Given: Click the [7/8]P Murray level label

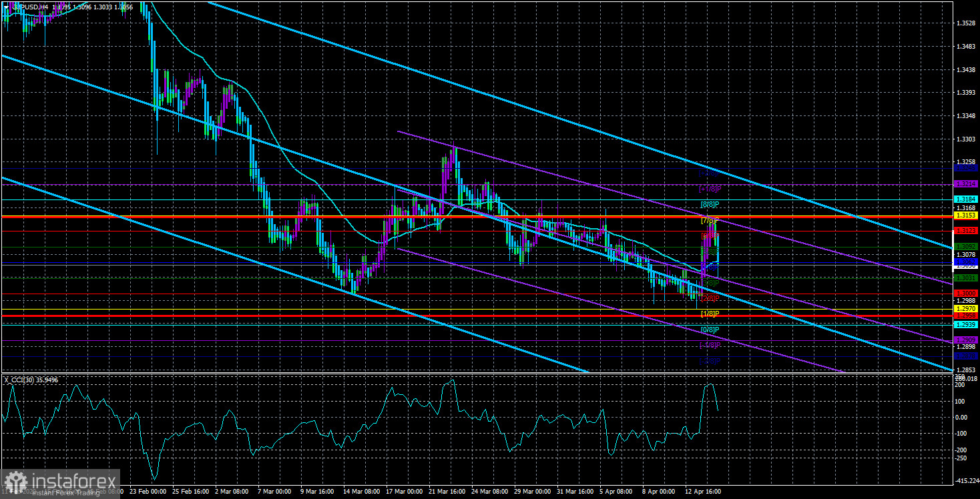Looking at the screenshot, I should click(710, 220).
